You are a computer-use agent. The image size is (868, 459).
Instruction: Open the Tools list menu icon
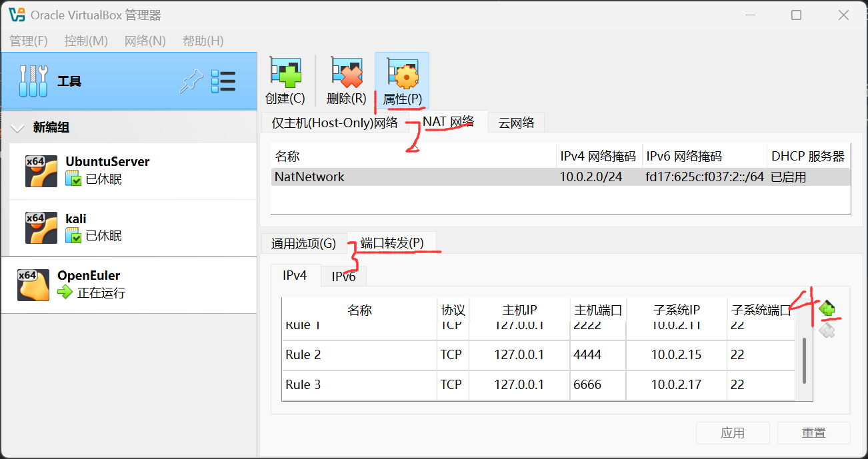(x=223, y=81)
